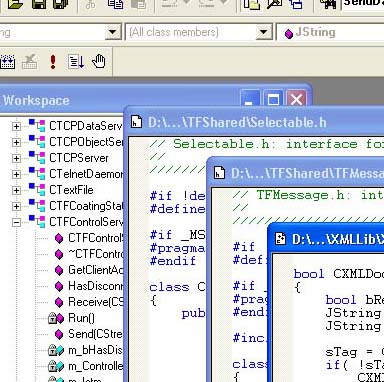Screen dimensions: 384x382
Task: Click the "// Selectable.h: interface" comment line
Action: 266,144
